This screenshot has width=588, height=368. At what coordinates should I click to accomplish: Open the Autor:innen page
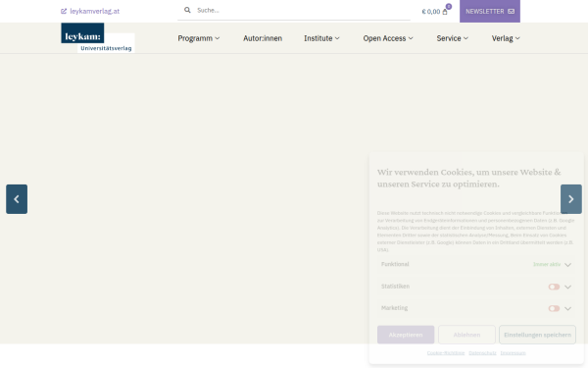pyautogui.click(x=263, y=38)
